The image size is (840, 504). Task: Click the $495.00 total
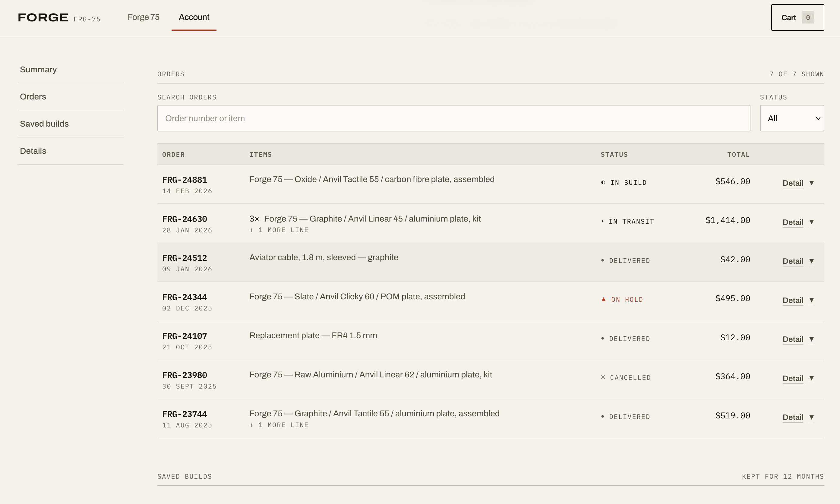tap(733, 298)
